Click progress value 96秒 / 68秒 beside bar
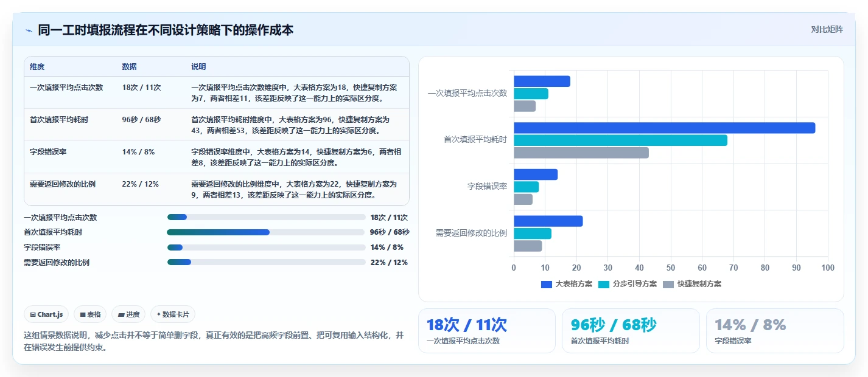This screenshot has height=377, width=868. (390, 232)
